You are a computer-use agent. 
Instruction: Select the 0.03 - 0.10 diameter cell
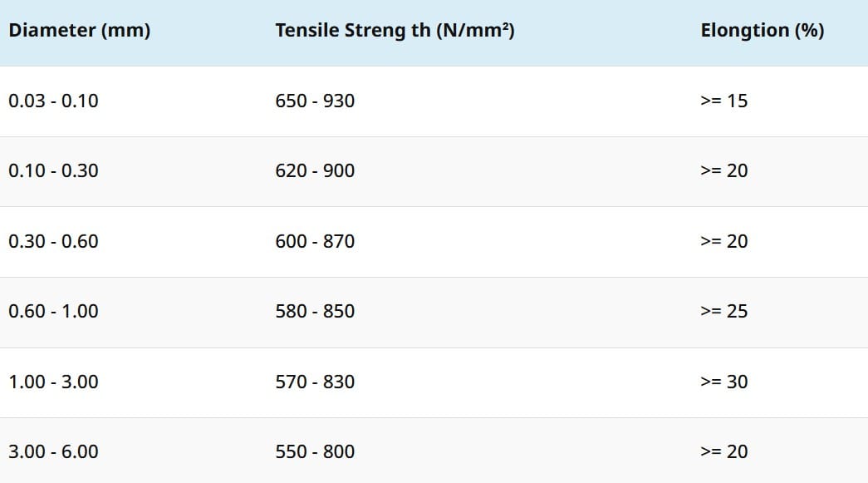coord(53,101)
